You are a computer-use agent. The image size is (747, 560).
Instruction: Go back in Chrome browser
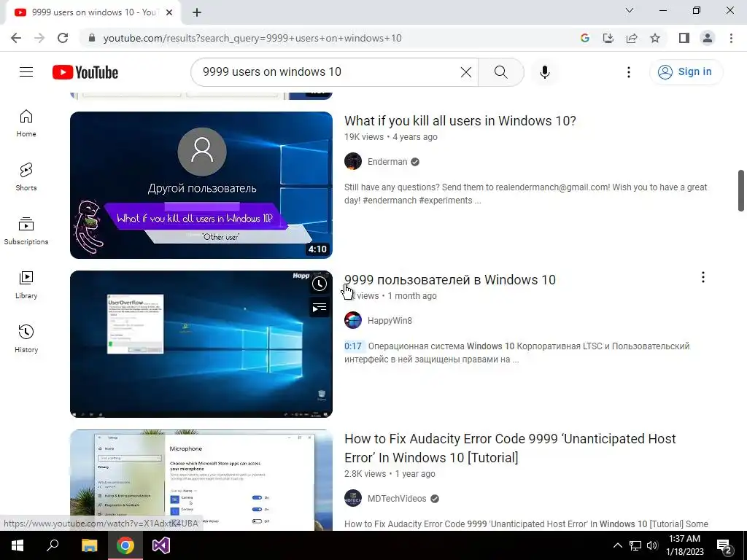click(16, 38)
